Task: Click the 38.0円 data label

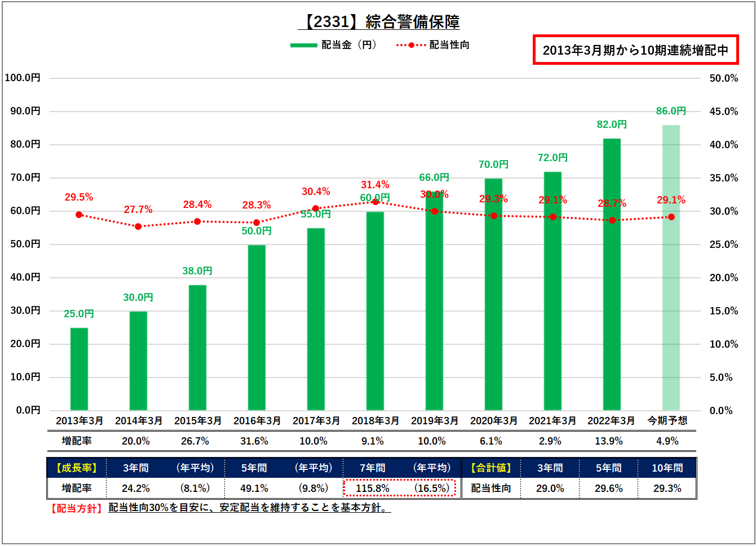Action: point(197,271)
